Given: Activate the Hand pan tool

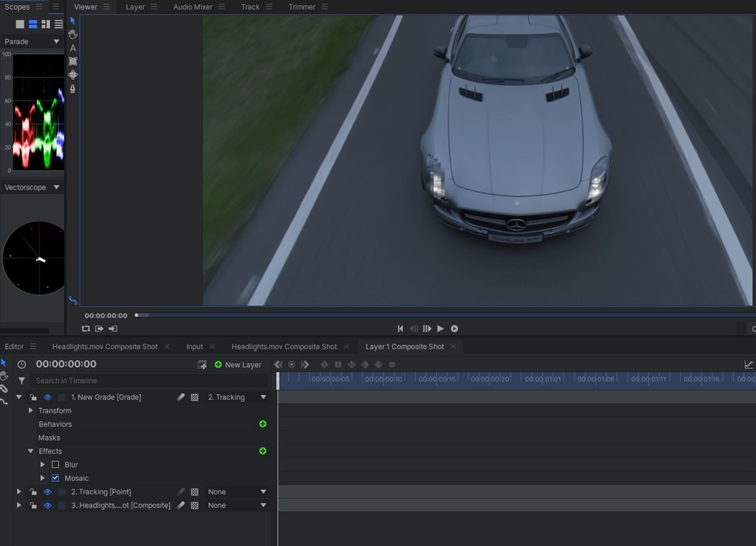Looking at the screenshot, I should [72, 34].
